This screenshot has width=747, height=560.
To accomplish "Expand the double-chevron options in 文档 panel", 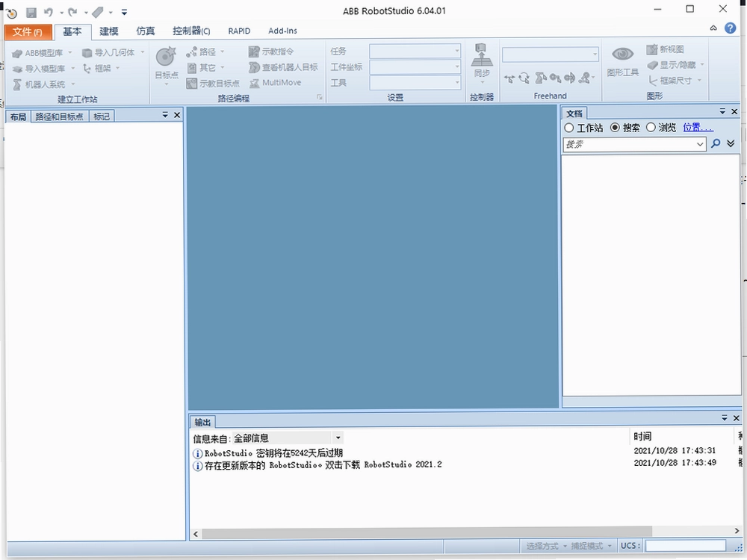I will pyautogui.click(x=731, y=143).
